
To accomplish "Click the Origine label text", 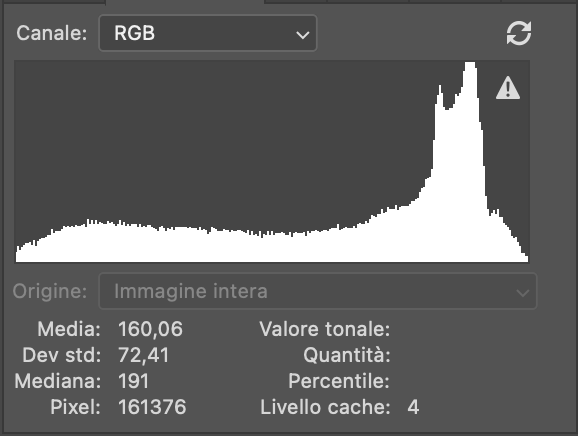I will point(50,291).
